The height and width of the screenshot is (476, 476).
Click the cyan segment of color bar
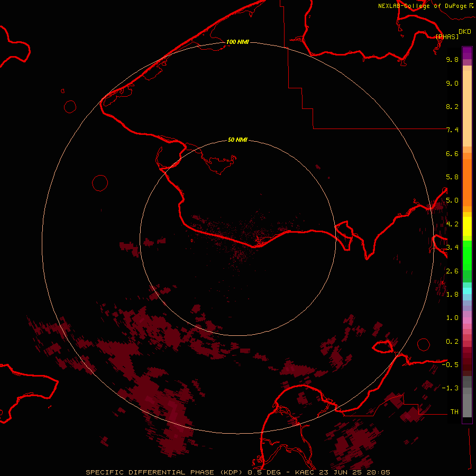pos(467,291)
